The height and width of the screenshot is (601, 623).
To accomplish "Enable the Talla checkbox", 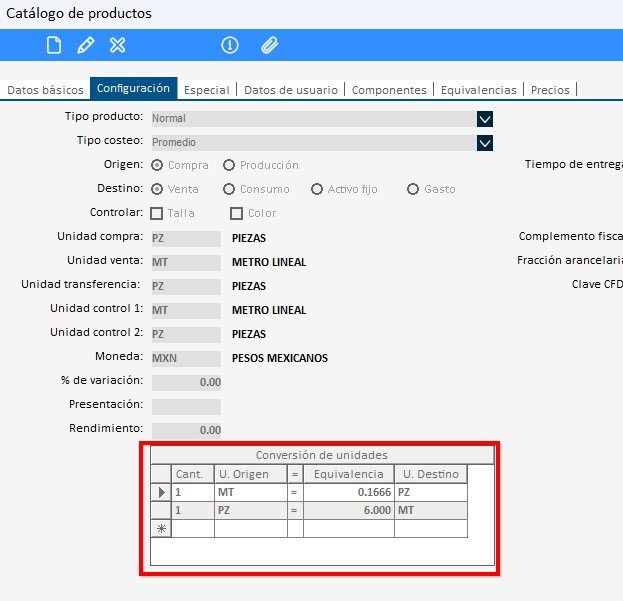I will point(156,213).
